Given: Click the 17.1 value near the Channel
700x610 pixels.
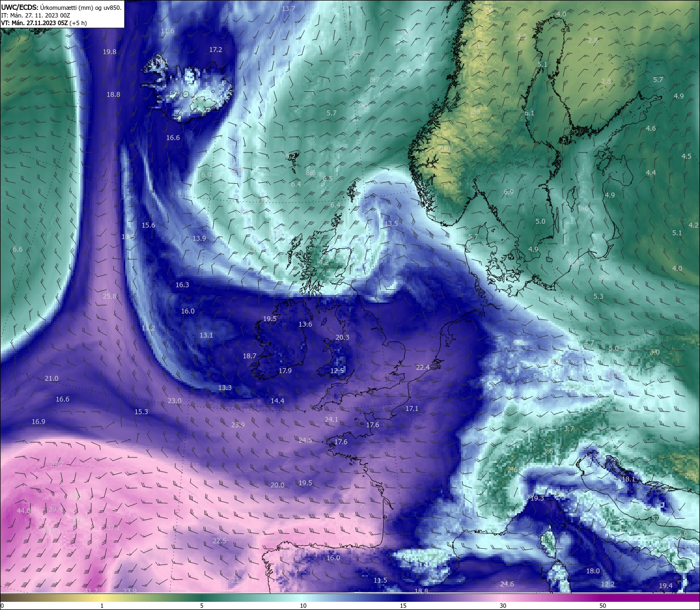Looking at the screenshot, I should click(412, 409).
